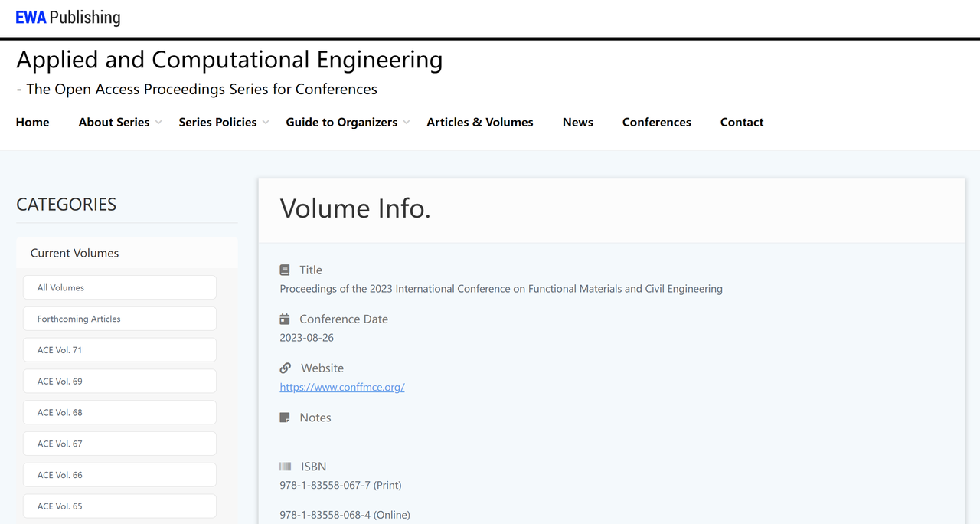Expand the About Series dropdown arrow
The height and width of the screenshot is (524, 980).
158,123
